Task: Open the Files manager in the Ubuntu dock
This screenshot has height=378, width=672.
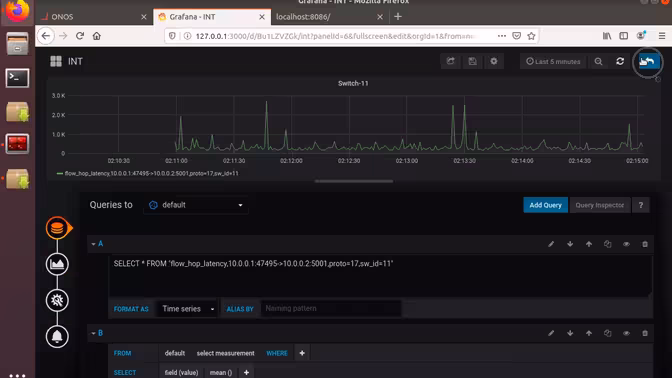Action: coord(17,43)
